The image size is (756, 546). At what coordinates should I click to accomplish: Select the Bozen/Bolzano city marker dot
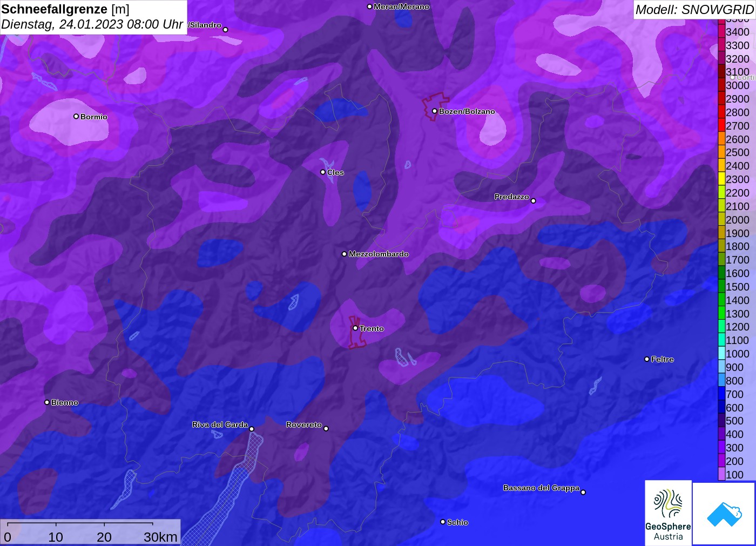435,111
